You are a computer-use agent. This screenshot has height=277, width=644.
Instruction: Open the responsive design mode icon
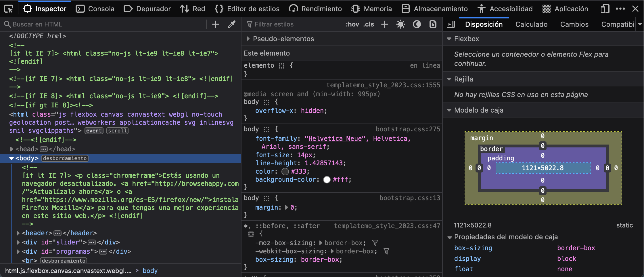[x=605, y=9]
